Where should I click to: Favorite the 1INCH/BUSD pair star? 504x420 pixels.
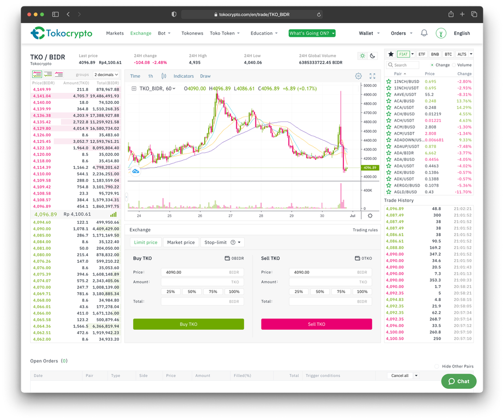point(389,82)
